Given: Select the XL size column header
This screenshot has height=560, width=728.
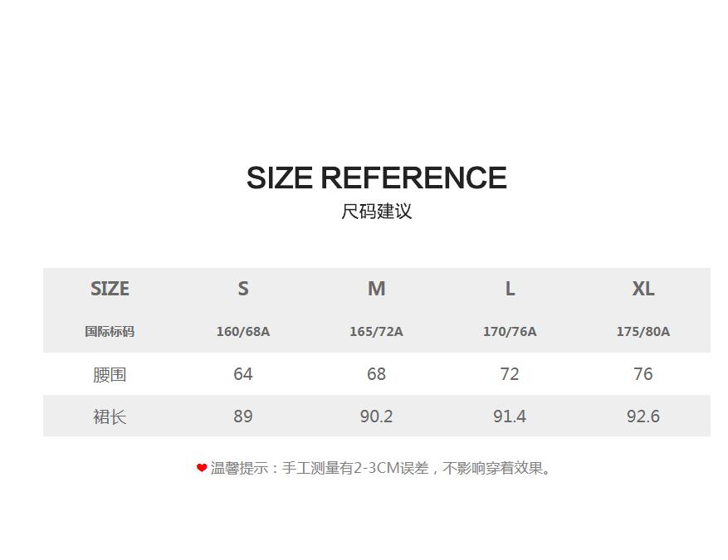Looking at the screenshot, I should [x=643, y=289].
